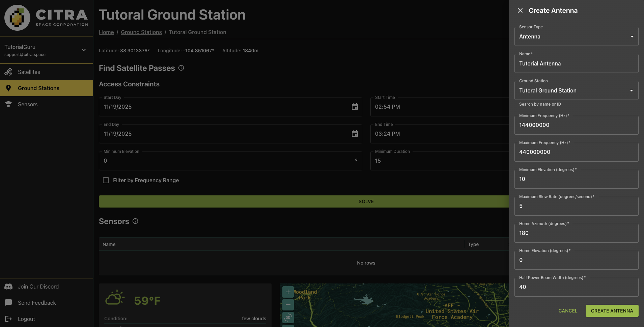Viewport: 644px width, 327px height.
Task: Focus the Minimum Elevation degrees field in panel
Action: (576, 179)
